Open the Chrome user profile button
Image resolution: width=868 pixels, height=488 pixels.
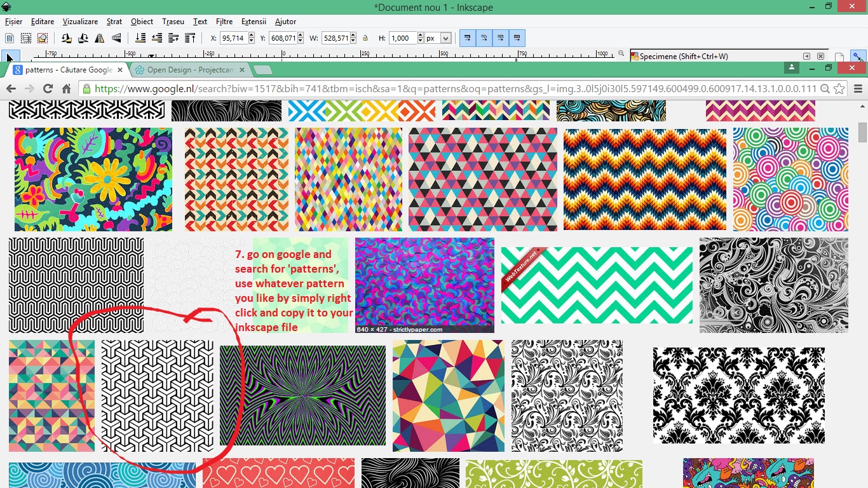point(791,67)
